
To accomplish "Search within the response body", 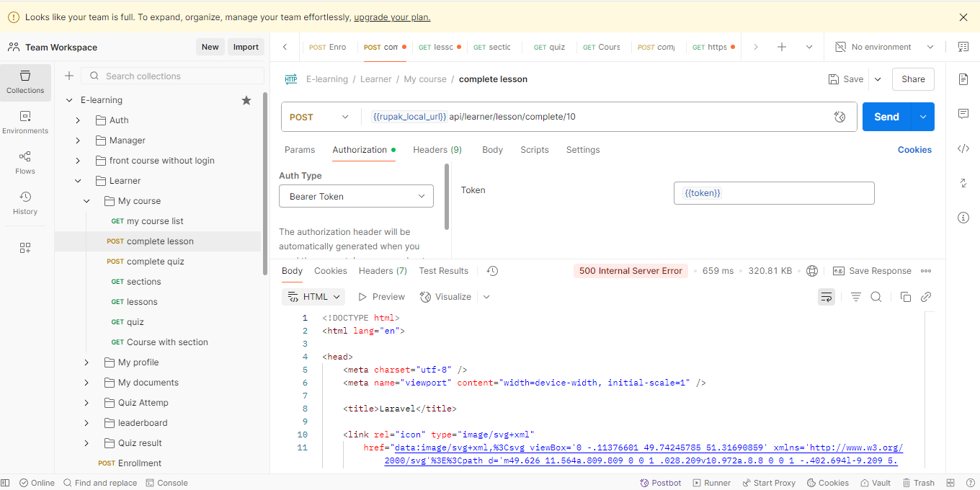I will click(x=876, y=297).
